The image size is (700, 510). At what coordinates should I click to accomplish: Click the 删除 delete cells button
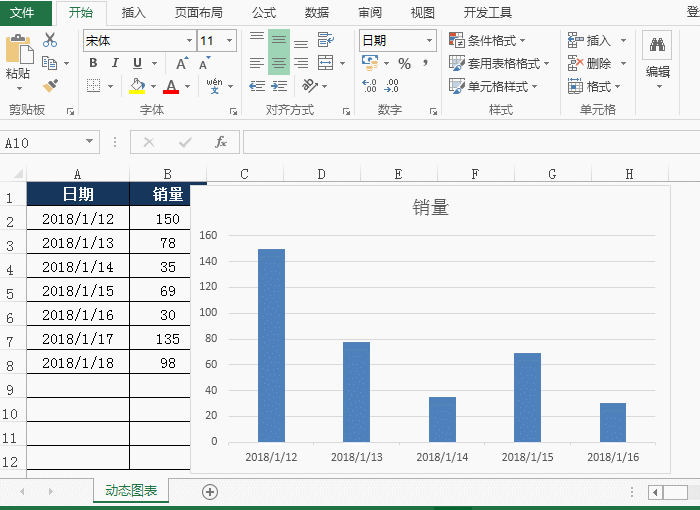tap(589, 63)
